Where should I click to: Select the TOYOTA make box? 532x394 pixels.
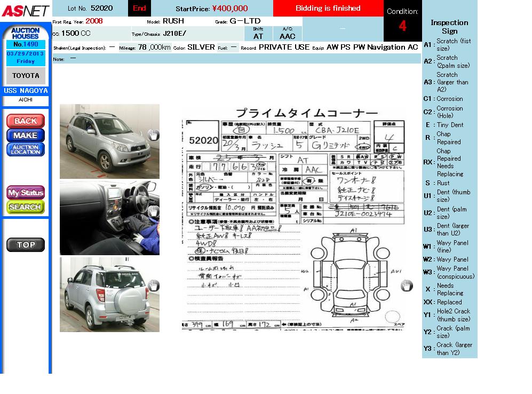point(26,76)
